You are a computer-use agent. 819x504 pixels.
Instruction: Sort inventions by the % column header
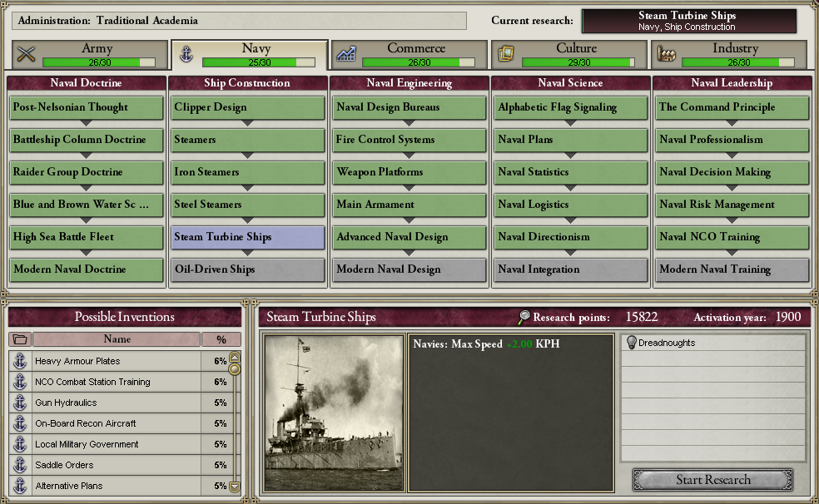(221, 339)
